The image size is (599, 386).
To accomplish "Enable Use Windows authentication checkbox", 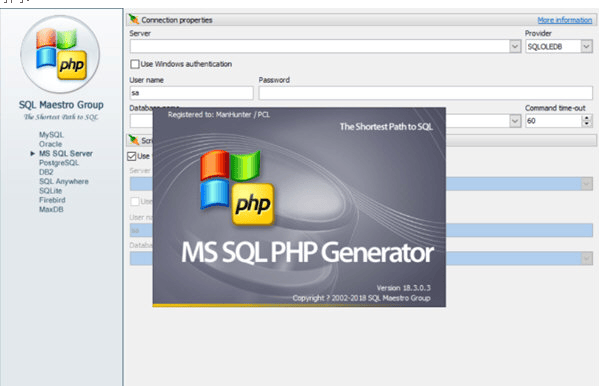I will (x=134, y=64).
